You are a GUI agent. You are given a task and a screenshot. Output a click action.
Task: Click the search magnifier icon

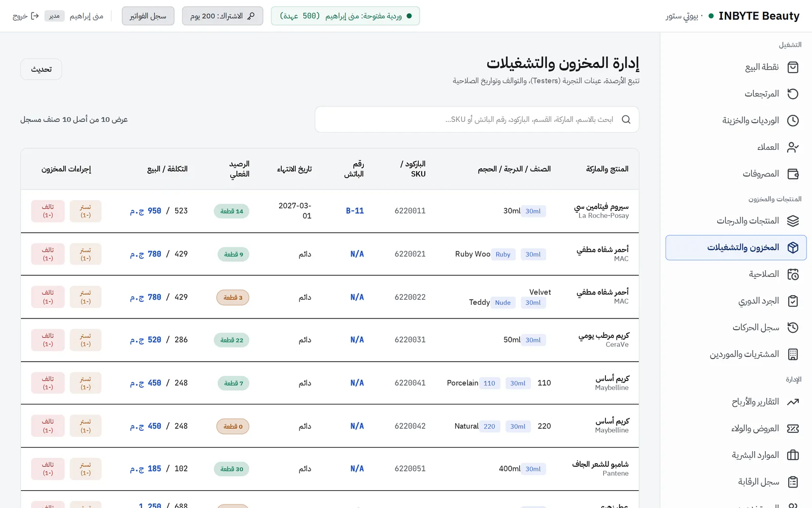(x=626, y=119)
